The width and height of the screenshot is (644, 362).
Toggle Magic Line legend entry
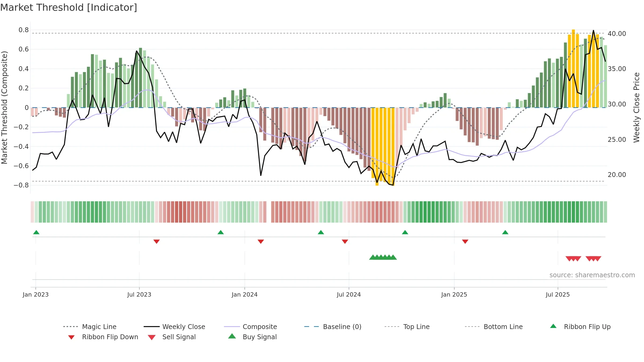90,327
